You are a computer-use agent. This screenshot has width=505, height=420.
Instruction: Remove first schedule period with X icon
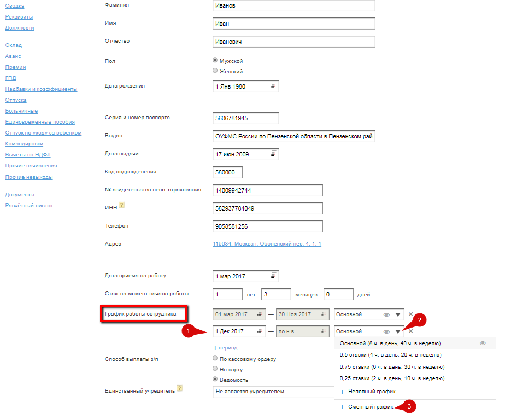pos(410,314)
